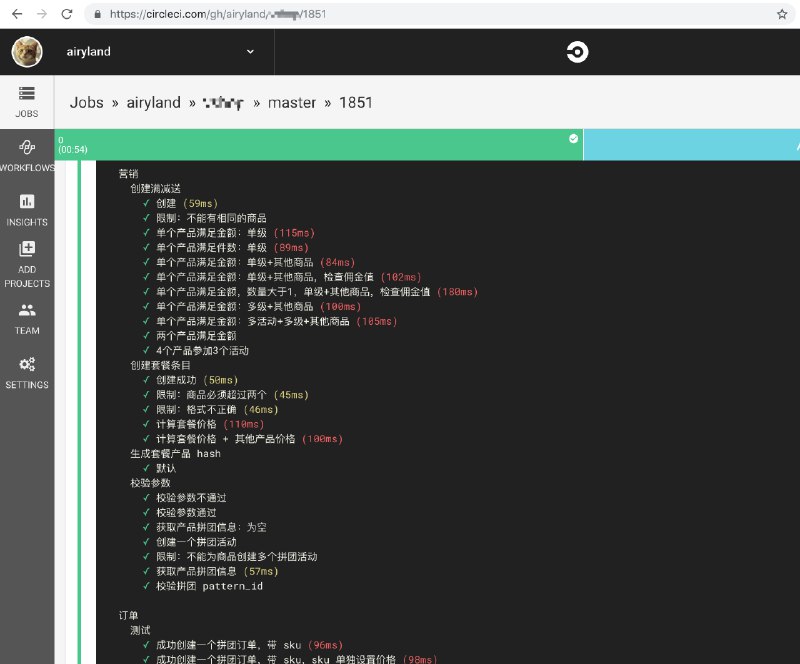Click the 1851 build number breadcrumb

pyautogui.click(x=356, y=103)
